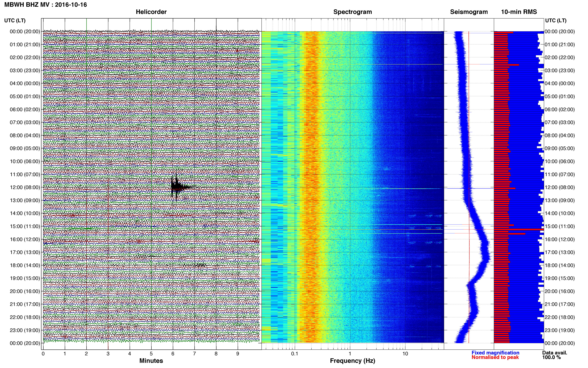Click the right time label '07:00 (03:00)'
The height and width of the screenshot is (368, 588).
tap(560, 122)
